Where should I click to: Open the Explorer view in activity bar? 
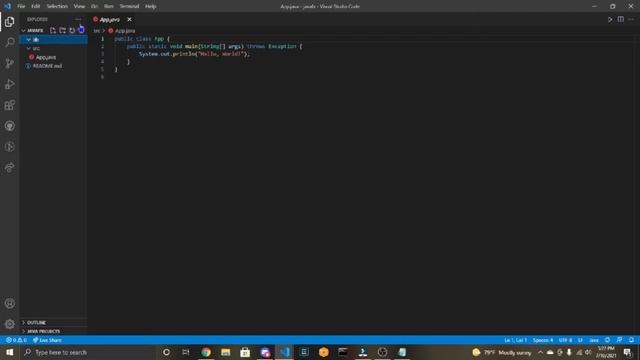(9, 22)
